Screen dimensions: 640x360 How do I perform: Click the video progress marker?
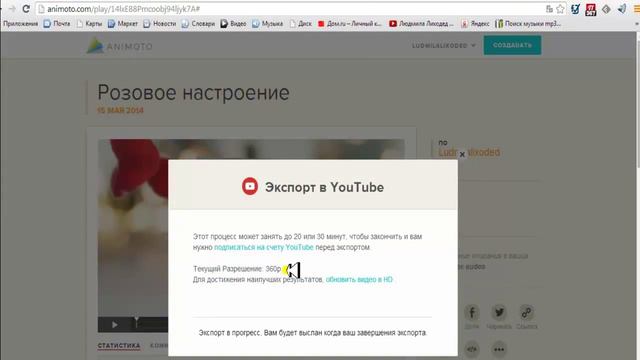pos(136,322)
